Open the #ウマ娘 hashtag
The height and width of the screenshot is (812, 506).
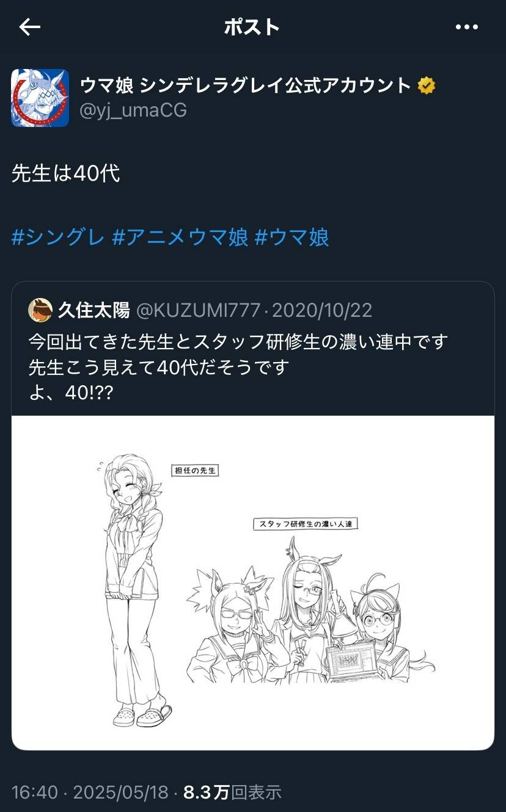291,237
